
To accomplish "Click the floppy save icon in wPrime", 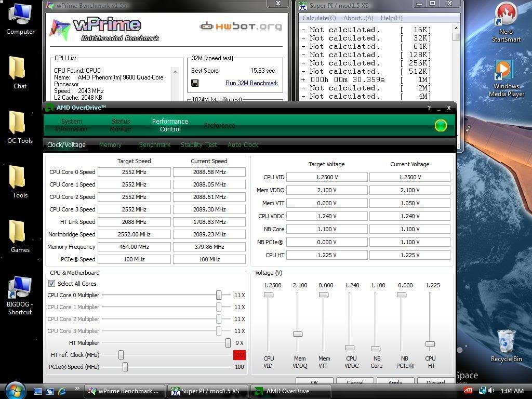I will coord(195,83).
